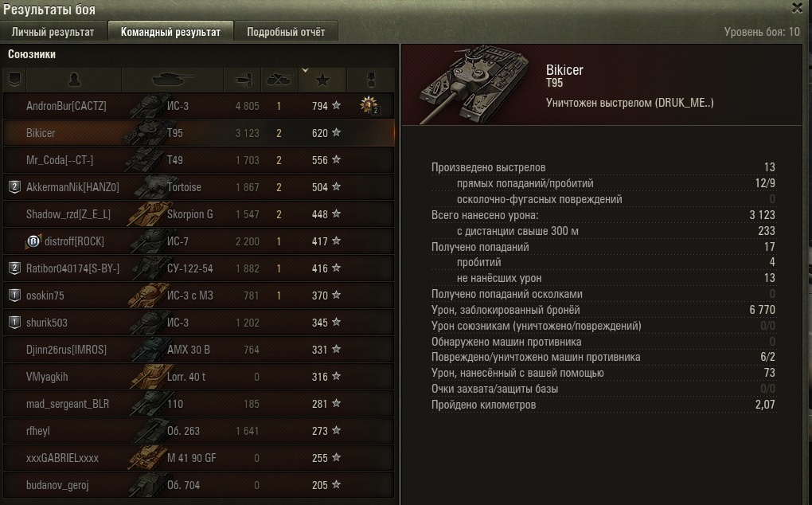812x505 pixels.
Task: Select the Командный результат tab
Action: pos(170,32)
